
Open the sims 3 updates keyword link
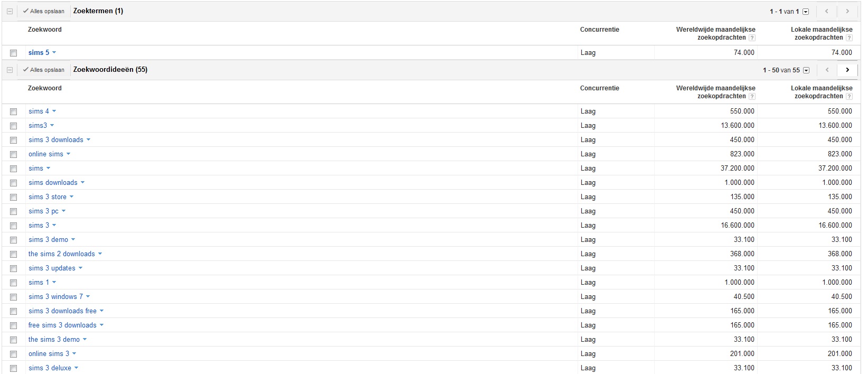(x=52, y=268)
